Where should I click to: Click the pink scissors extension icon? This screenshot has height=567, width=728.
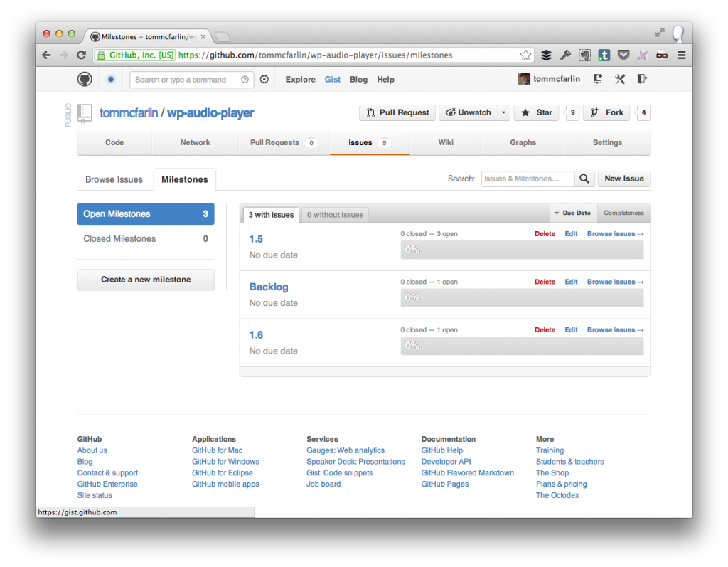tap(643, 55)
